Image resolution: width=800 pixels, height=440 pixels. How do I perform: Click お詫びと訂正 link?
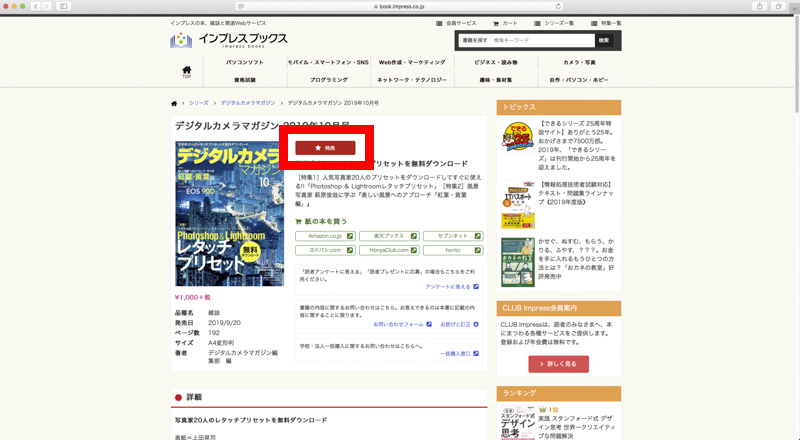pos(455,324)
